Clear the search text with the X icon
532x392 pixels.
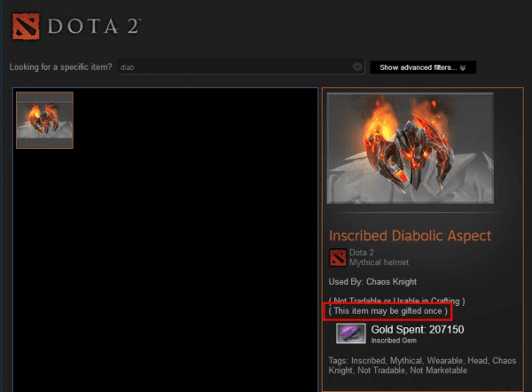[x=357, y=67]
